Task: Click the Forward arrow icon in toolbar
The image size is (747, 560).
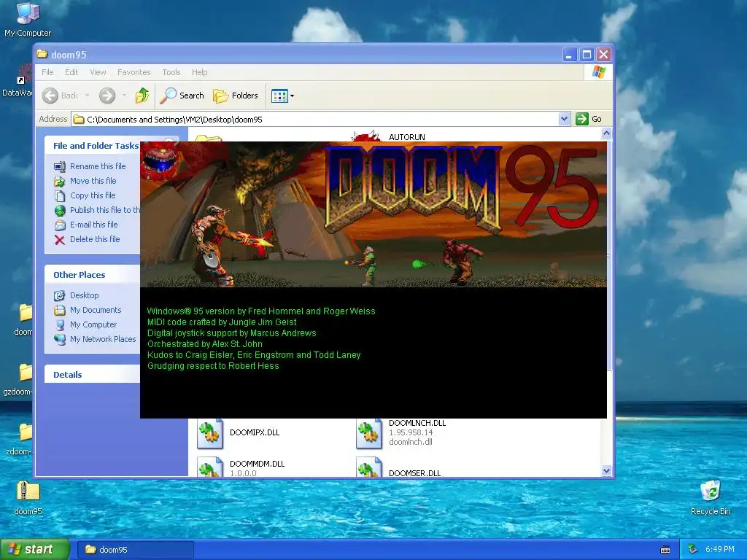Action: (x=107, y=96)
